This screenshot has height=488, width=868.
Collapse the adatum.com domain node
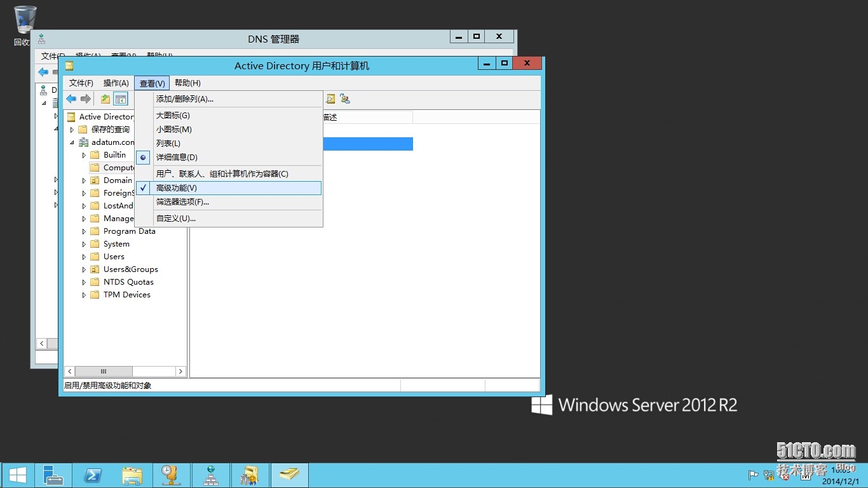click(x=72, y=142)
